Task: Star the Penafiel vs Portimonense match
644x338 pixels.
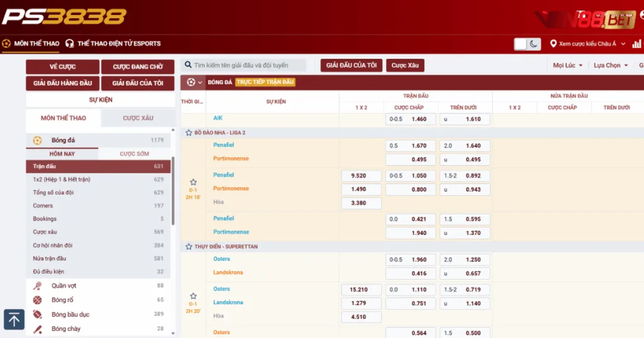Action: pyautogui.click(x=193, y=182)
